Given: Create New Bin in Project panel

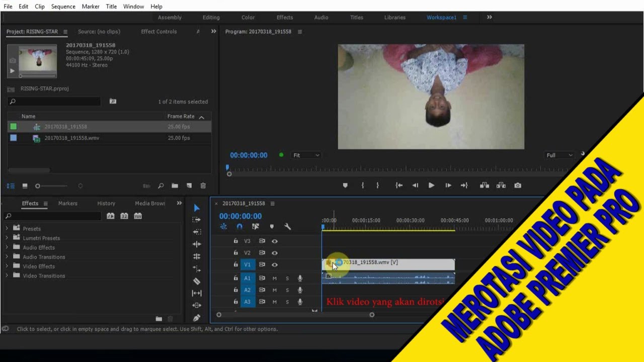Looking at the screenshot, I should (x=175, y=186).
